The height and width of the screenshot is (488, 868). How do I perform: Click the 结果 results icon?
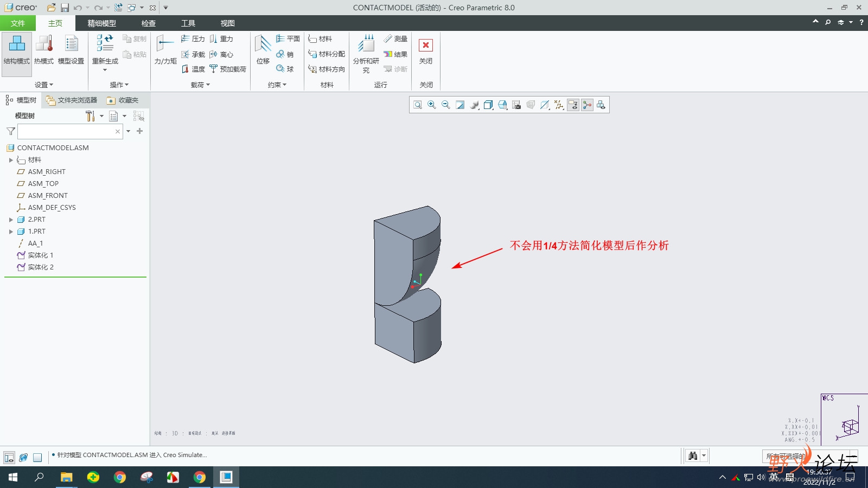pos(395,54)
